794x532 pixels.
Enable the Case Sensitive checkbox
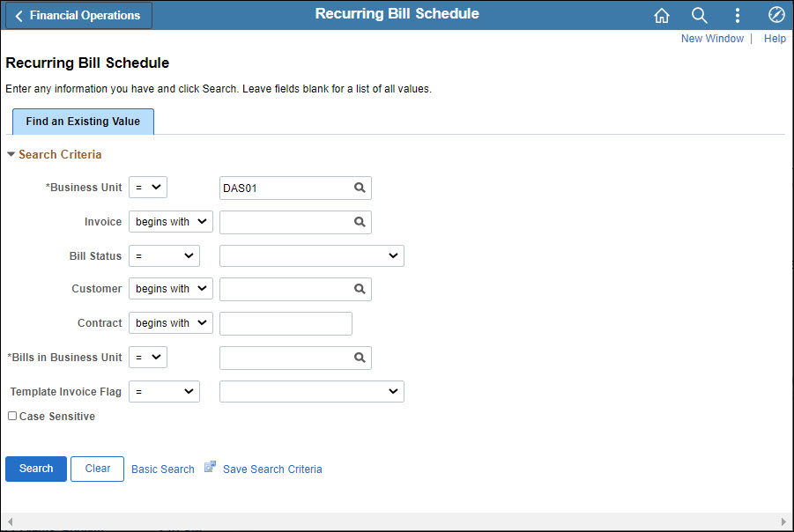pyautogui.click(x=12, y=416)
